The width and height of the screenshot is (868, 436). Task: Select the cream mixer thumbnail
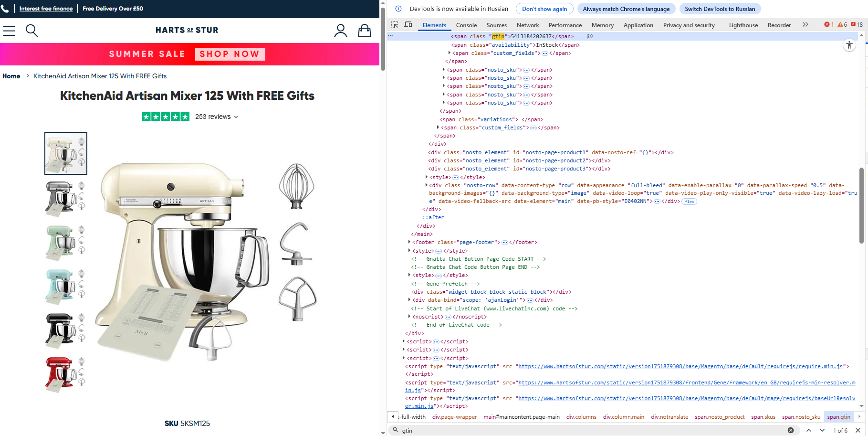pos(66,153)
